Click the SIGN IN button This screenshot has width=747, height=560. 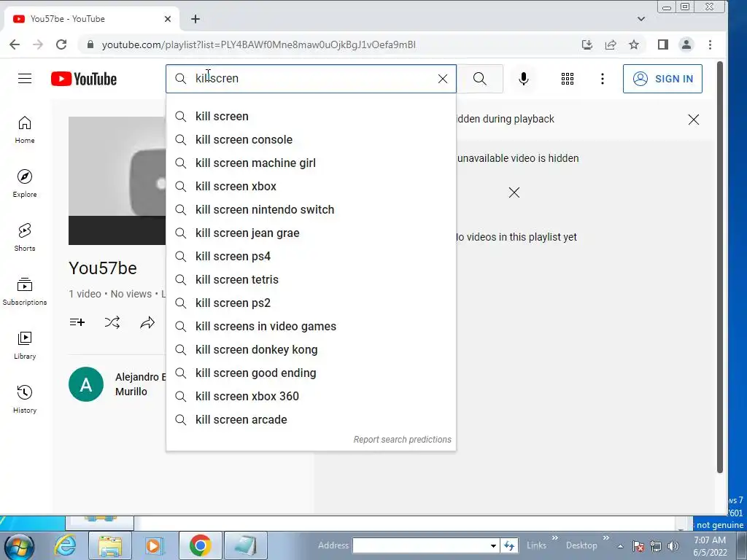[662, 79]
